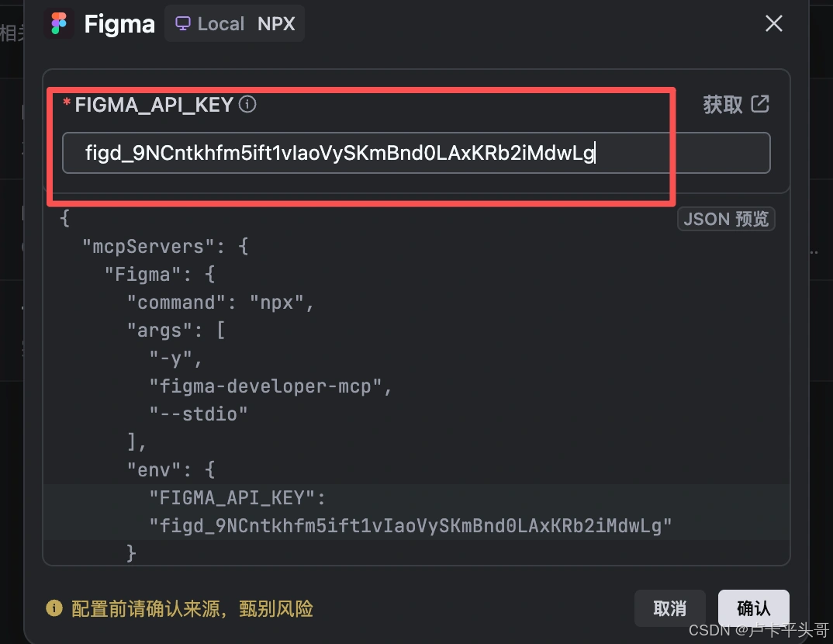
Task: Focus the FIGMA_API_KEY input field
Action: [416, 153]
